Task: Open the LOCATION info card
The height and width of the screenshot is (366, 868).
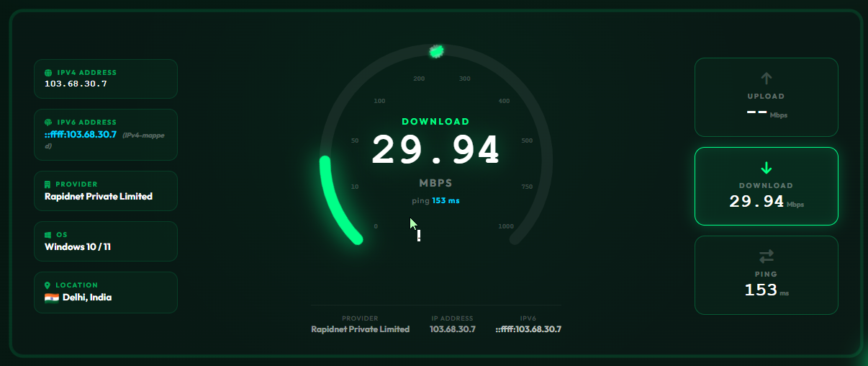Action: 106,293
